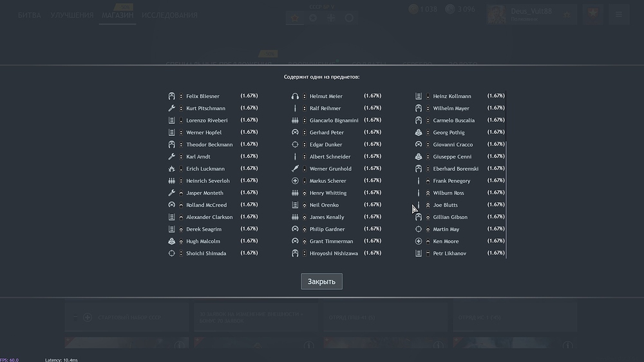Click document icon beside Petr Likhanov
The height and width of the screenshot is (362, 644).
coord(419,254)
